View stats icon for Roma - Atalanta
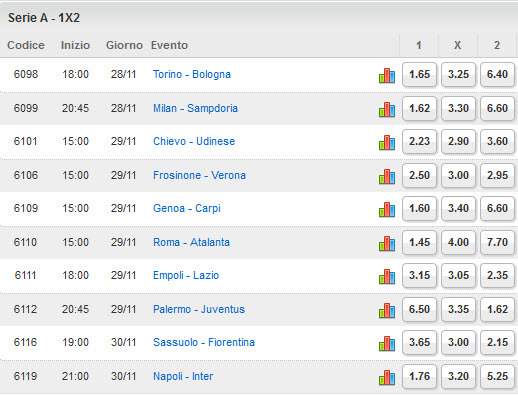The height and width of the screenshot is (396, 518). click(387, 243)
